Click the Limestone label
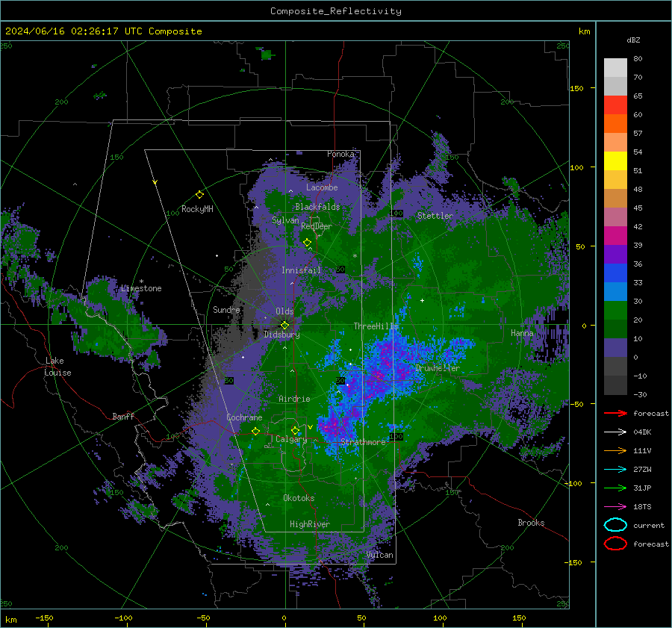Screen dimensions: 672x628 141,288
